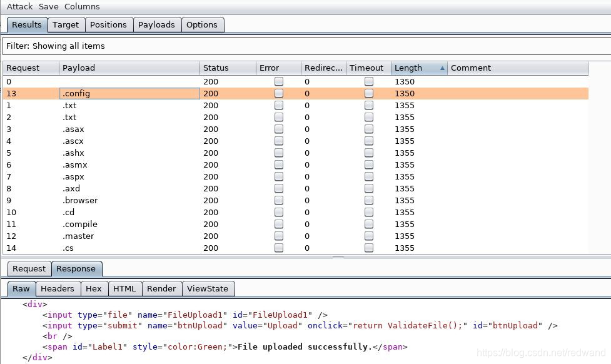Select the .cs payload row
This screenshot has height=364, width=611.
296,248
